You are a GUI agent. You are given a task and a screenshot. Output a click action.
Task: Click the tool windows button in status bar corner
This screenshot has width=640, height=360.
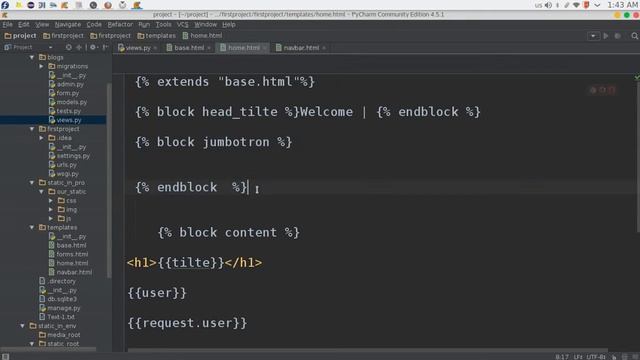pos(6,356)
